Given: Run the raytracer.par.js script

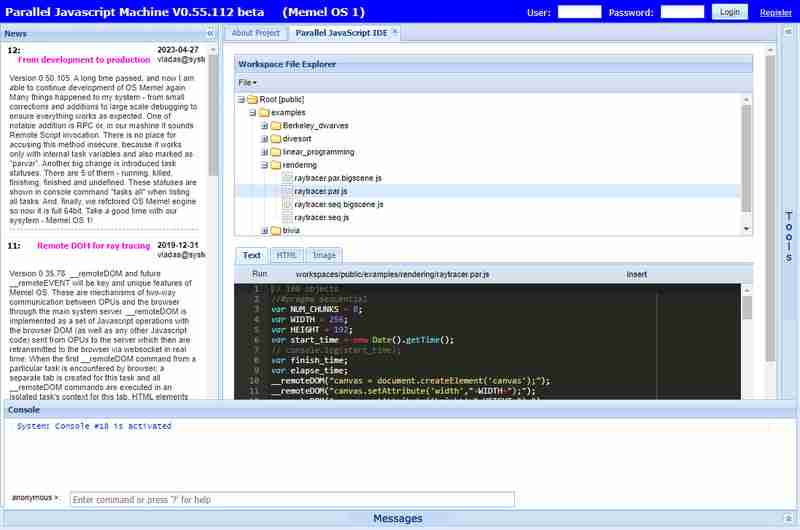Looking at the screenshot, I should click(x=260, y=274).
